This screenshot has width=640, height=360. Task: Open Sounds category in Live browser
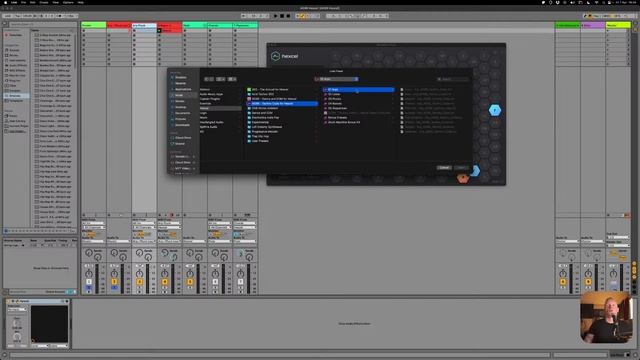tap(14, 50)
